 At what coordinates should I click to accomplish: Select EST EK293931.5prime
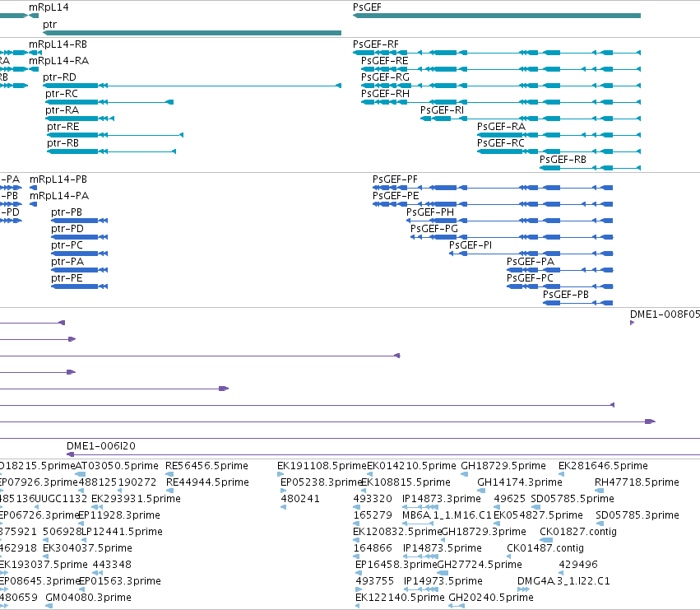coord(97,507)
